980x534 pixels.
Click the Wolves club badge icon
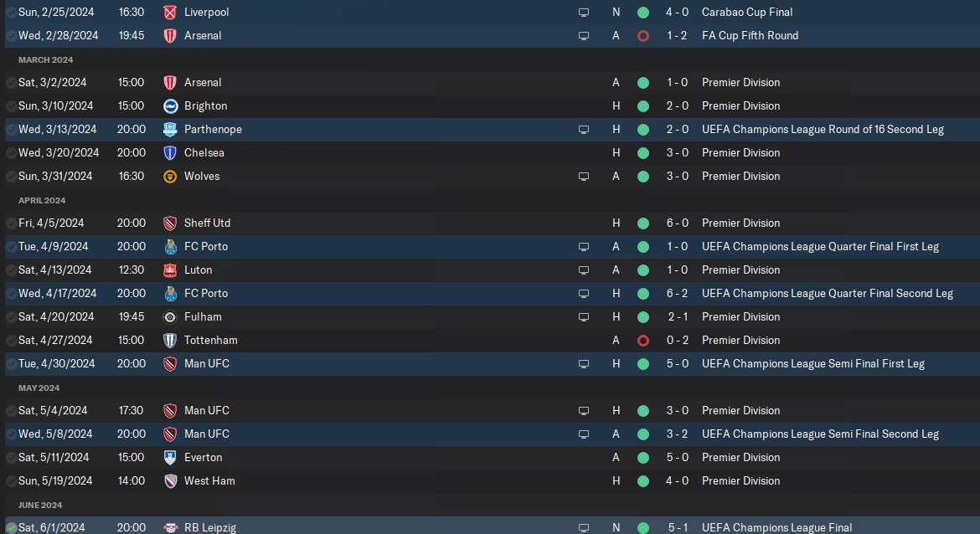click(170, 177)
